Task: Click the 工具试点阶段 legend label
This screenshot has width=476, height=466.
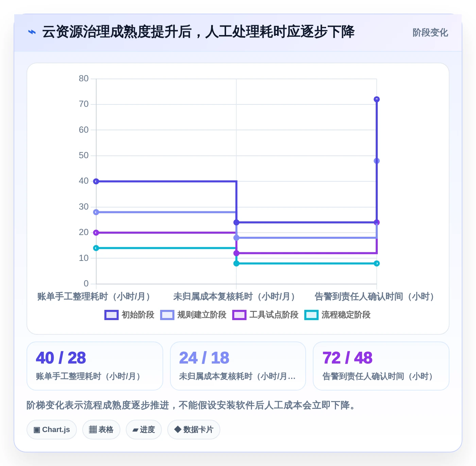Action: click(x=274, y=315)
